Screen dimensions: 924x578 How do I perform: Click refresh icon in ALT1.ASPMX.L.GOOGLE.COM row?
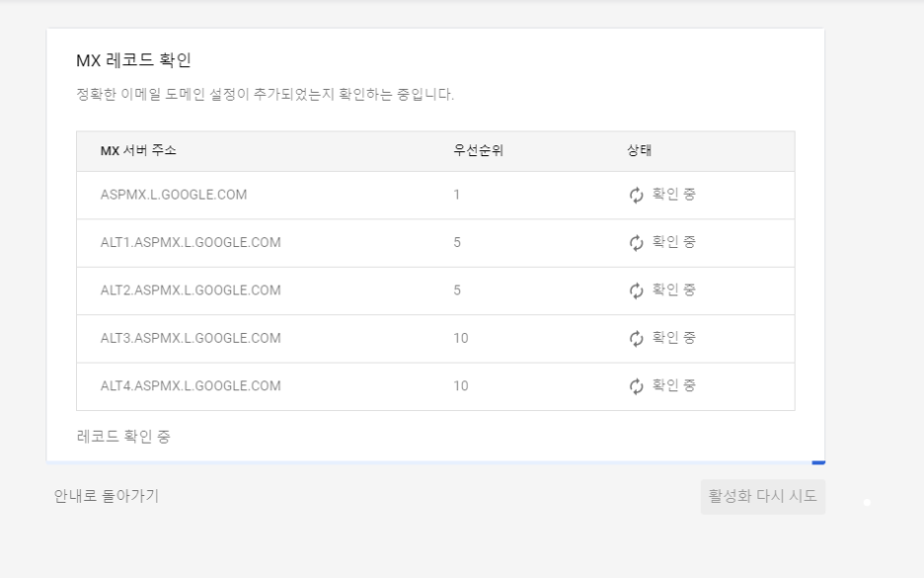tap(636, 243)
